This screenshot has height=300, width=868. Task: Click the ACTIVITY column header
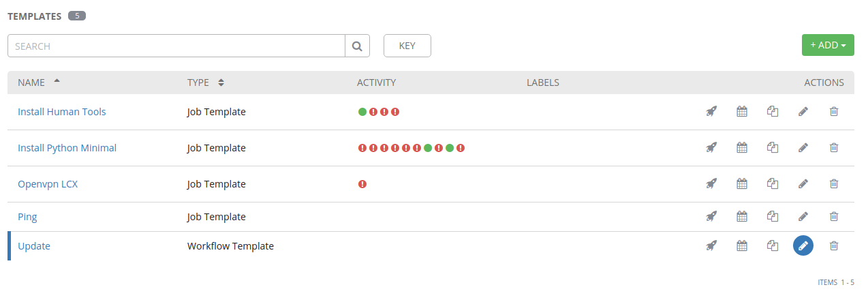pyautogui.click(x=376, y=82)
